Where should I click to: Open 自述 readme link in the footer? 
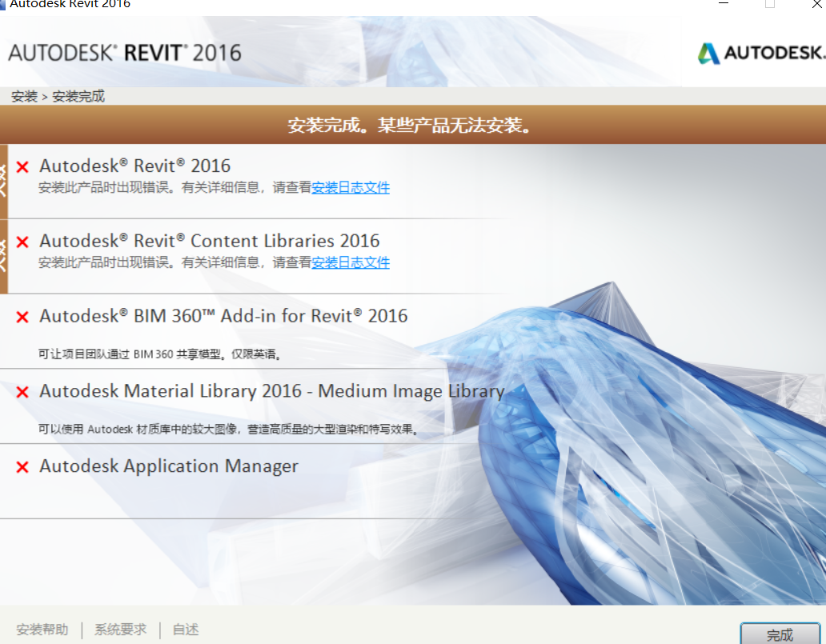coord(186,630)
